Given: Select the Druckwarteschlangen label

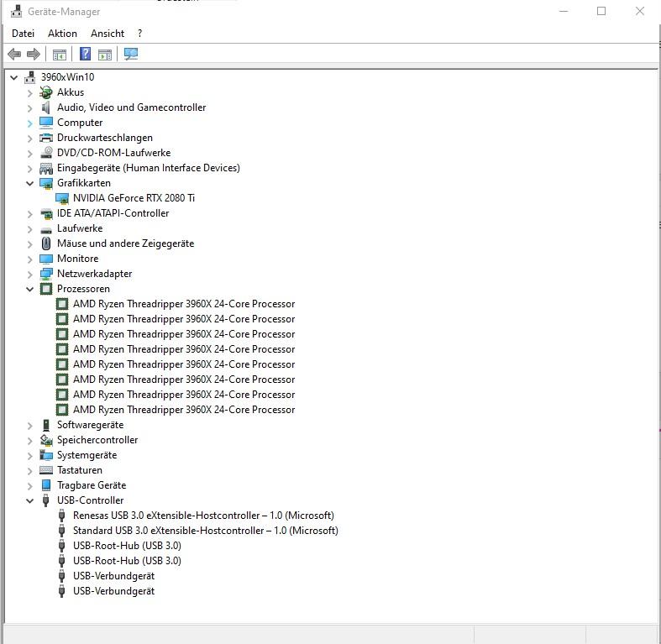Looking at the screenshot, I should [x=104, y=138].
